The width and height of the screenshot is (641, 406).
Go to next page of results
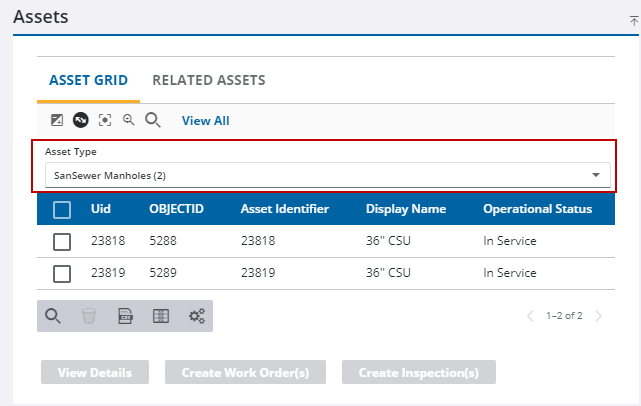tap(599, 316)
